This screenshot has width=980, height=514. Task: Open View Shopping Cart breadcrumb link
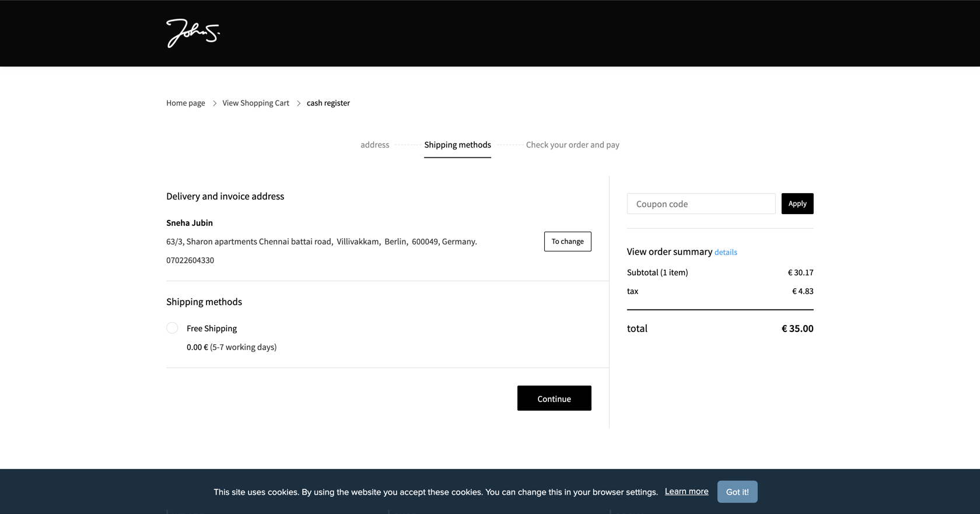point(256,103)
